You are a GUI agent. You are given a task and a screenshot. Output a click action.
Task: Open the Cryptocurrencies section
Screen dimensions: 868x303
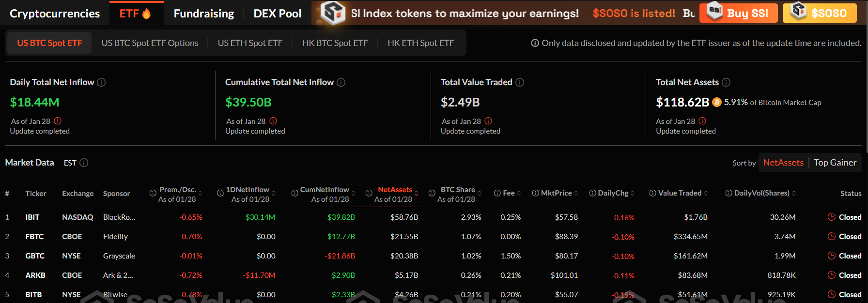tap(55, 14)
